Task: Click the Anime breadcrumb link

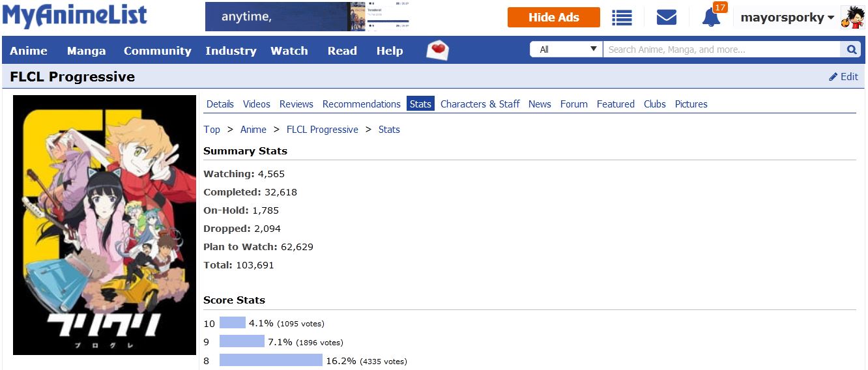Action: [253, 130]
